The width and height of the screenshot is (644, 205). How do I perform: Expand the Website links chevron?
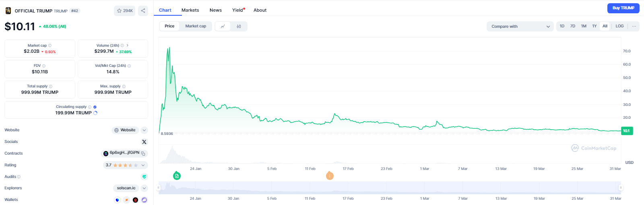[144, 130]
